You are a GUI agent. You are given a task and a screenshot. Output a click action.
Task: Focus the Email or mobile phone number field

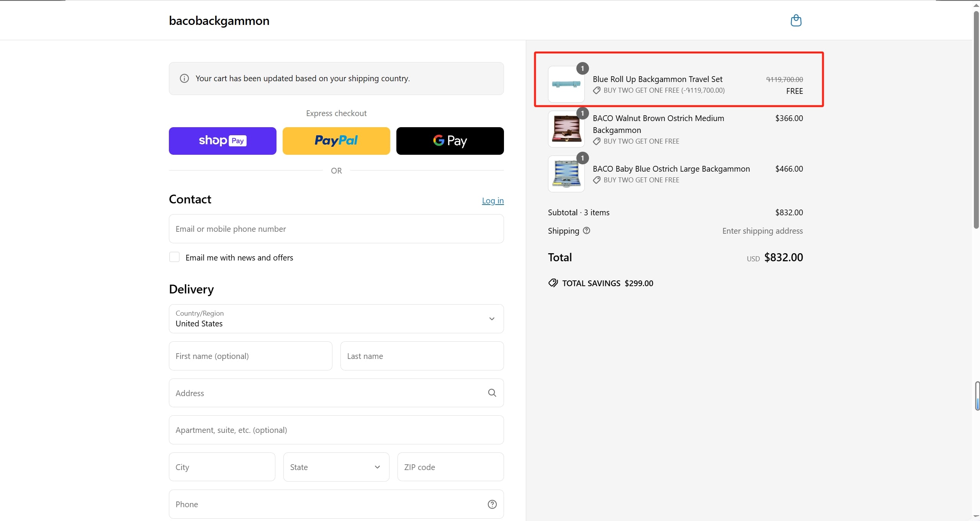click(x=336, y=229)
